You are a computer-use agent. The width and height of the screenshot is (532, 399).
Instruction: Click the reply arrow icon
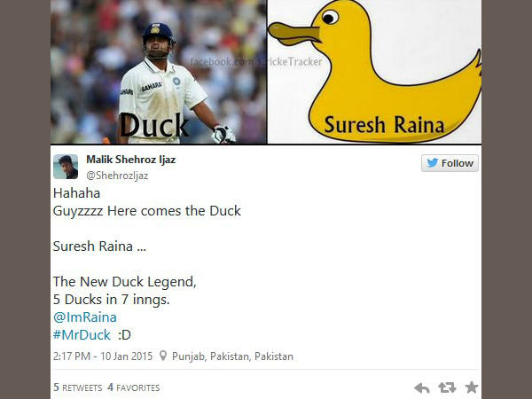pos(422,387)
